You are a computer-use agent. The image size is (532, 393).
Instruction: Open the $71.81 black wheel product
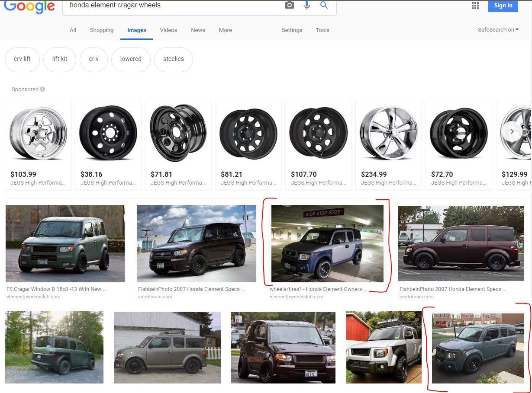(x=178, y=145)
